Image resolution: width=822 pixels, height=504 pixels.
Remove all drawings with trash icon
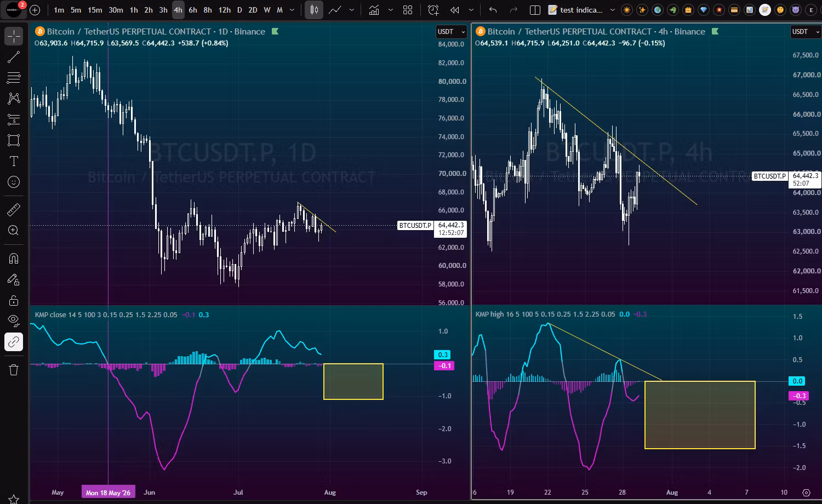(14, 370)
